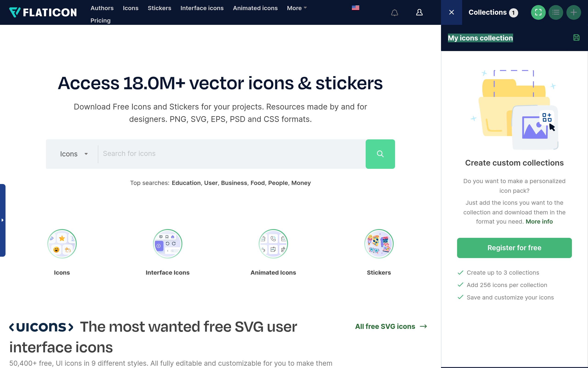This screenshot has height=368, width=588.
Task: Open Icons in top navigation
Action: (x=130, y=8)
